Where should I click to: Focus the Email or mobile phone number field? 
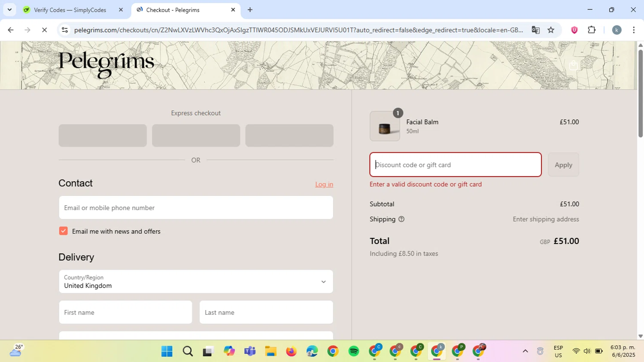coord(196,207)
